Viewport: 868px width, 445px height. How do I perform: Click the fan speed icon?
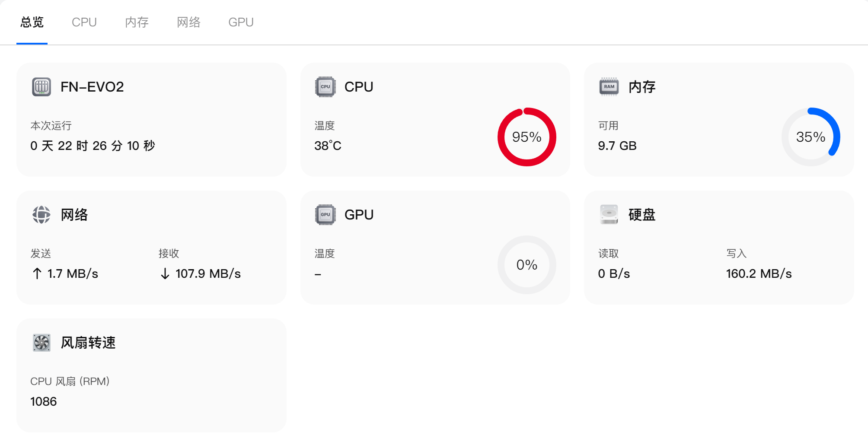tap(41, 343)
